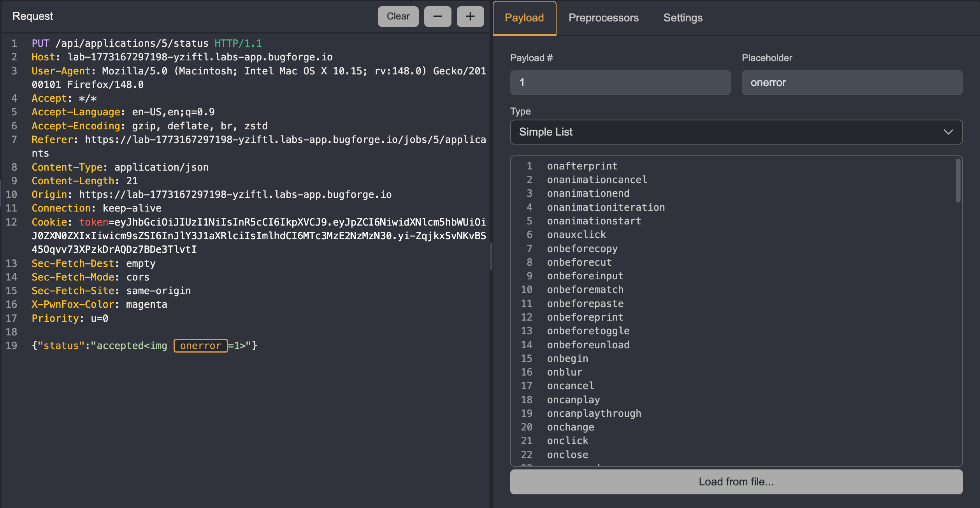Screen dimensions: 980x508
Task: Expand the Simple List type dropdown
Action: (x=736, y=132)
